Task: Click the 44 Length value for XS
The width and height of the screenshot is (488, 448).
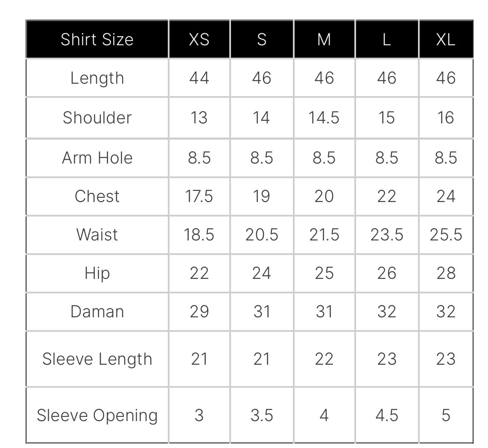Action: click(199, 78)
